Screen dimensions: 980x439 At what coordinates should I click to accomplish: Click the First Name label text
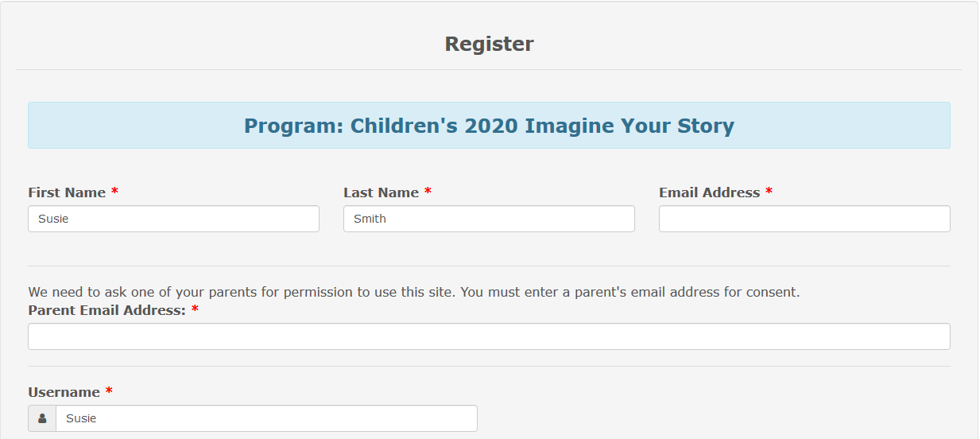[x=67, y=192]
